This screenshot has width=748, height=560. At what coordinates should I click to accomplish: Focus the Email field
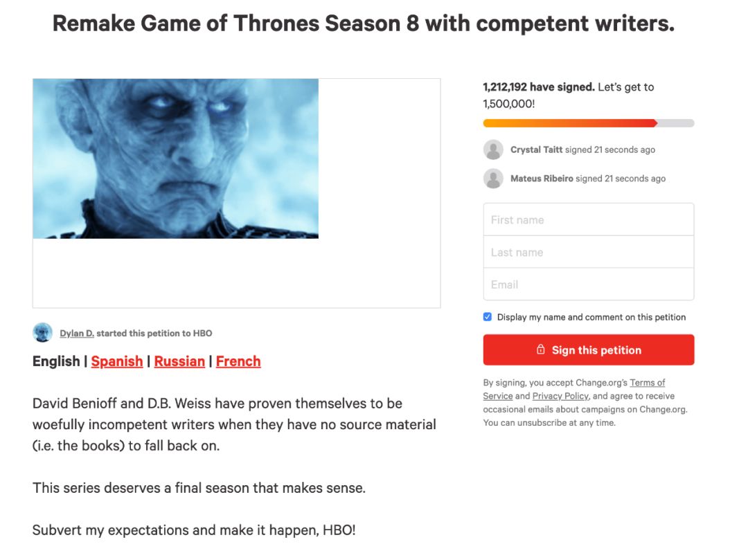point(588,284)
